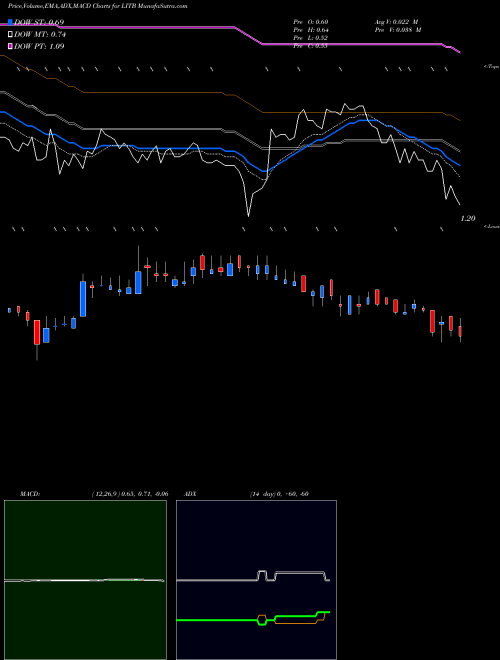
Task: Click inside the dark blue ADX chart panel
Action: click(256, 580)
